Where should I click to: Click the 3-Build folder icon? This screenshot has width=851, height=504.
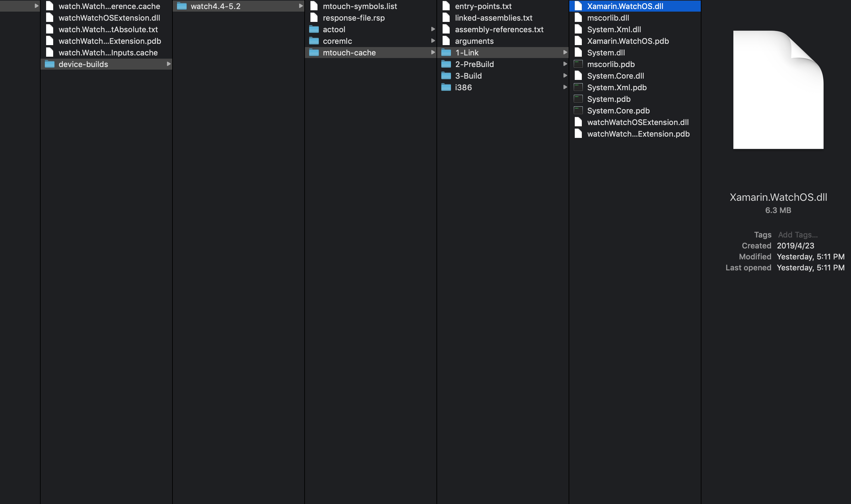click(x=446, y=76)
